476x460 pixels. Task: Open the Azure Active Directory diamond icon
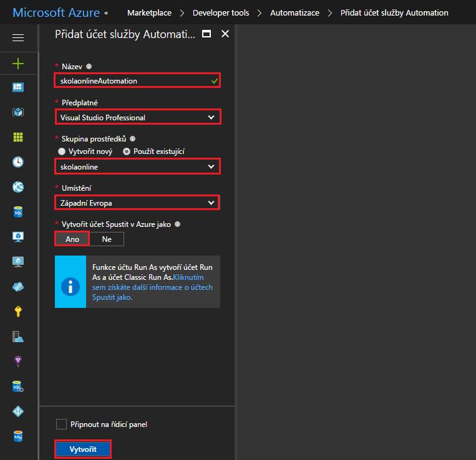click(18, 411)
